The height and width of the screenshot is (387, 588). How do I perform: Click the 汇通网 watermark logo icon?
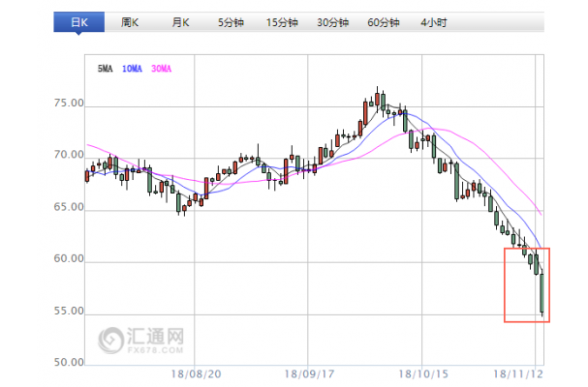(111, 339)
